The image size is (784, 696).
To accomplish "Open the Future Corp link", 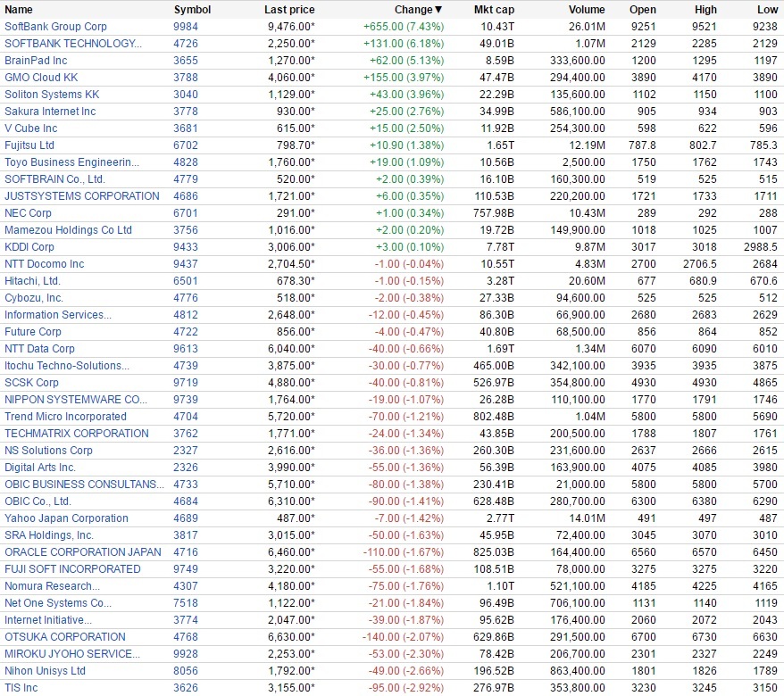I will (x=32, y=332).
